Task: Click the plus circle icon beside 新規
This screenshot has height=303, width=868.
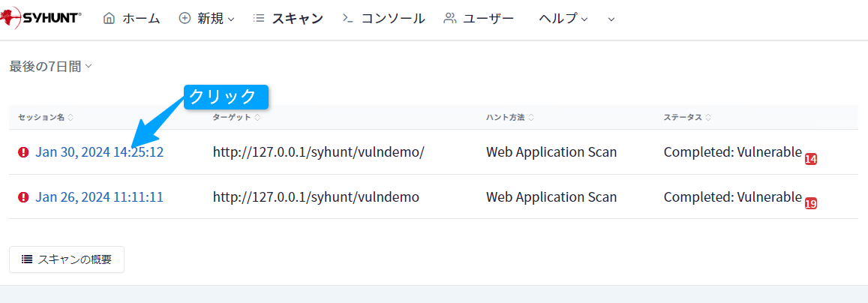Action: 185,18
